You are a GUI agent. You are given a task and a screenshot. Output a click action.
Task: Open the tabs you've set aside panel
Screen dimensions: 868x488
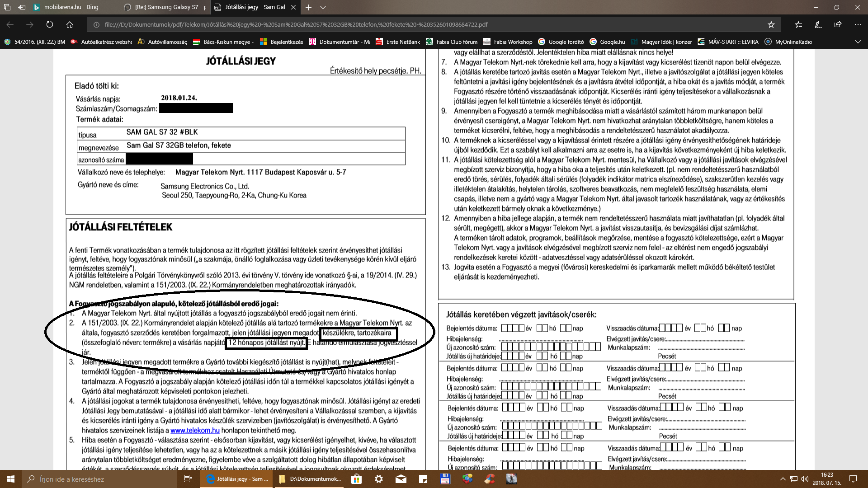pyautogui.click(x=7, y=7)
